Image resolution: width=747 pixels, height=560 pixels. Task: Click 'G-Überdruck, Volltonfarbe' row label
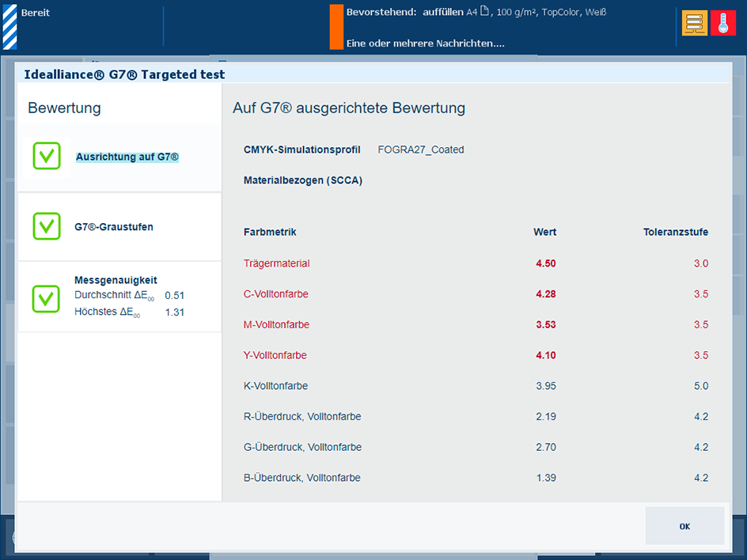pyautogui.click(x=302, y=447)
